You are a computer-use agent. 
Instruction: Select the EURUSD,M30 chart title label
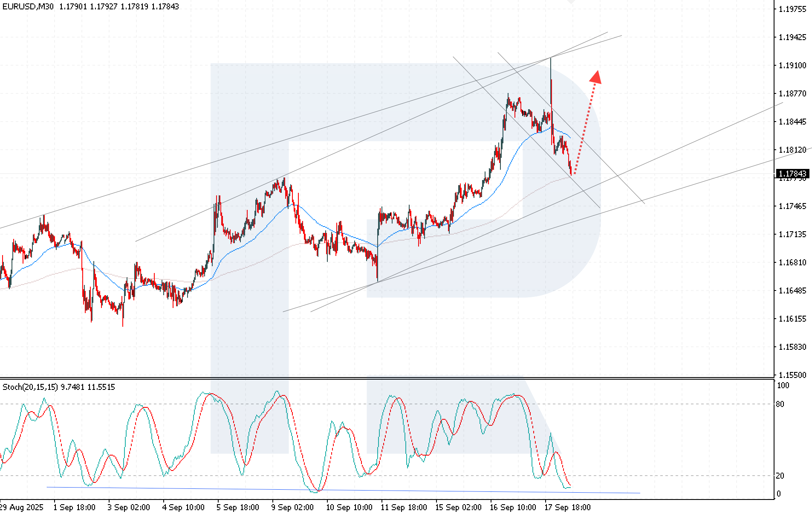(28, 6)
